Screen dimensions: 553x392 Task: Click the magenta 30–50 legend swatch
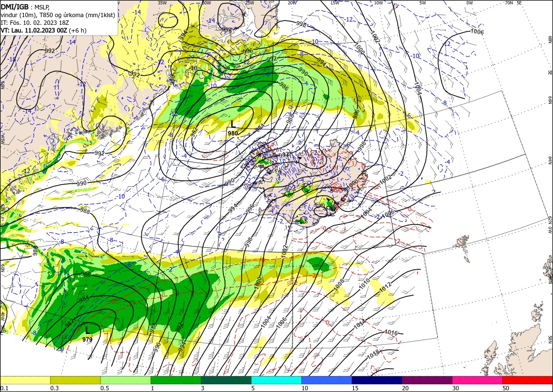478,380
